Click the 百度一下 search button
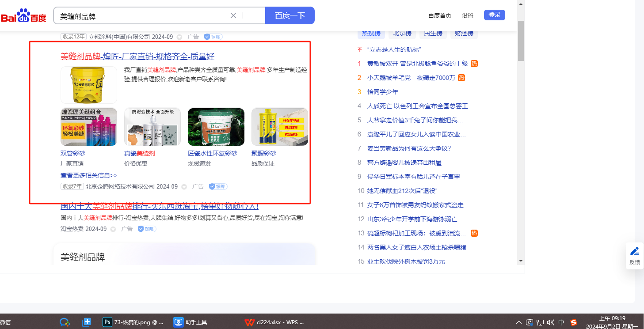This screenshot has height=329, width=644. coord(290,15)
